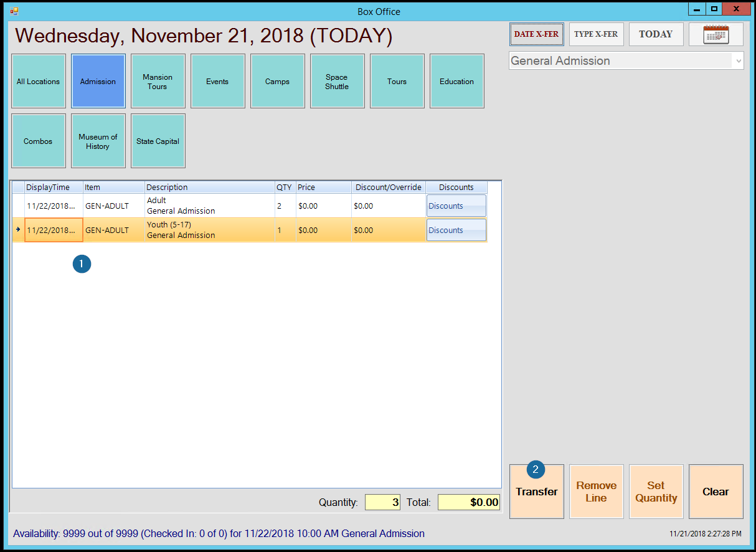This screenshot has height=552, width=756.
Task: Click the Set Quantity button
Action: tap(656, 492)
